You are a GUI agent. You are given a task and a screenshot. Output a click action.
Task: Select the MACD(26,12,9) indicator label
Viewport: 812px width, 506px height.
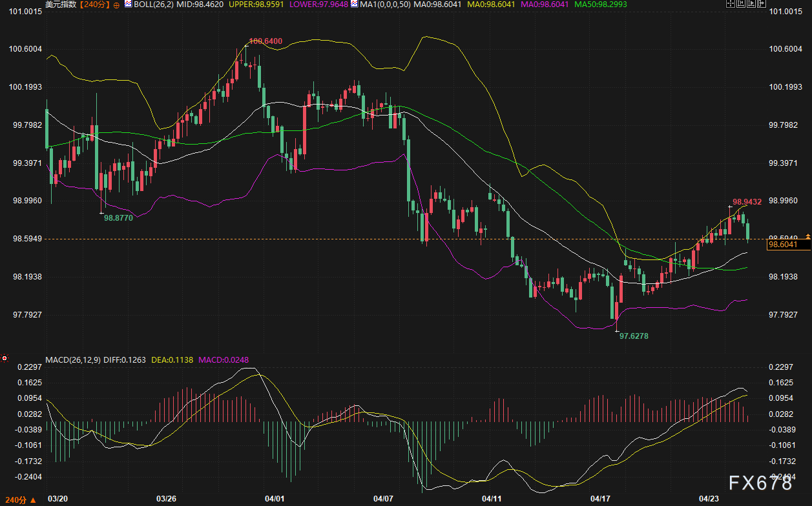[72, 359]
